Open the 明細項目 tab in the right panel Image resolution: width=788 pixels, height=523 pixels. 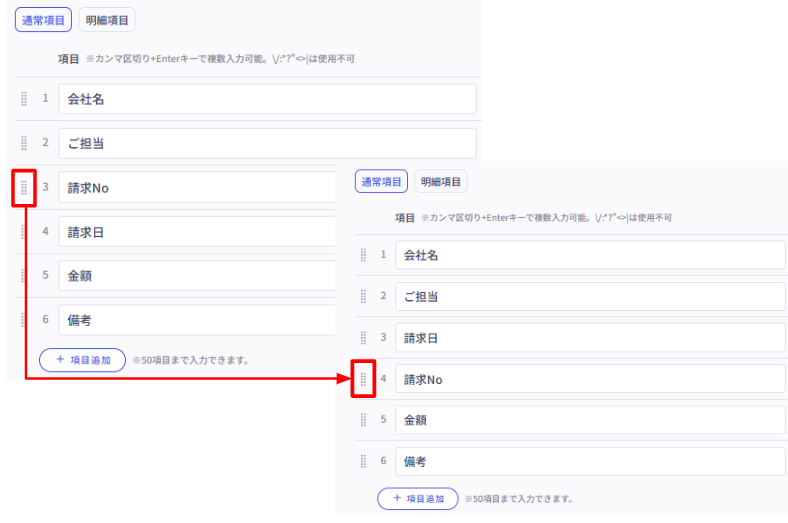tap(441, 182)
